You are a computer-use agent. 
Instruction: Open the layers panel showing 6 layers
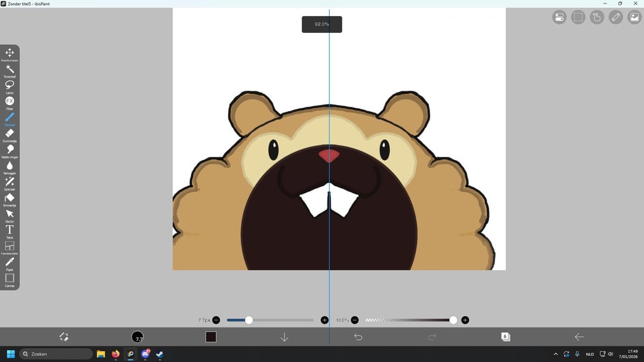505,337
